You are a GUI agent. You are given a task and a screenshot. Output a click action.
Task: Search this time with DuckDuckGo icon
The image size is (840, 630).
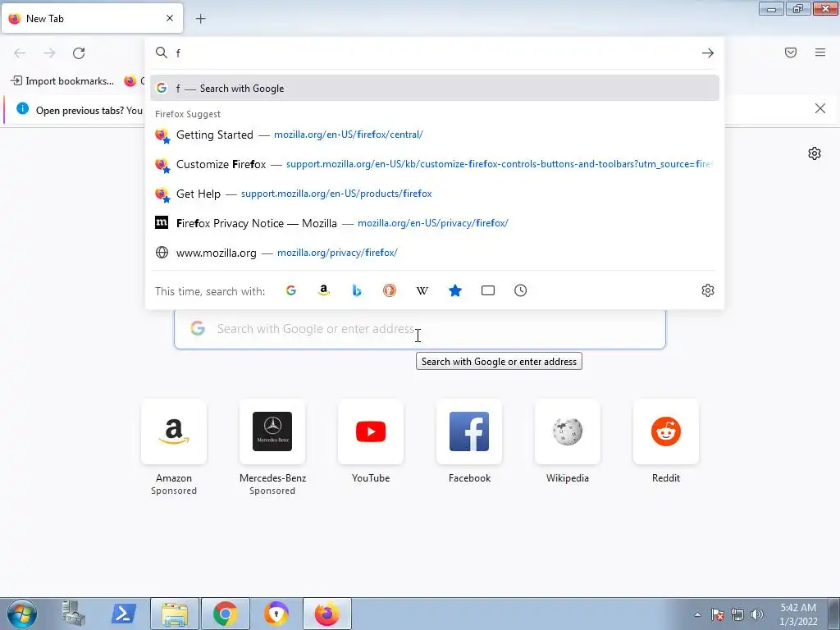[x=390, y=290]
